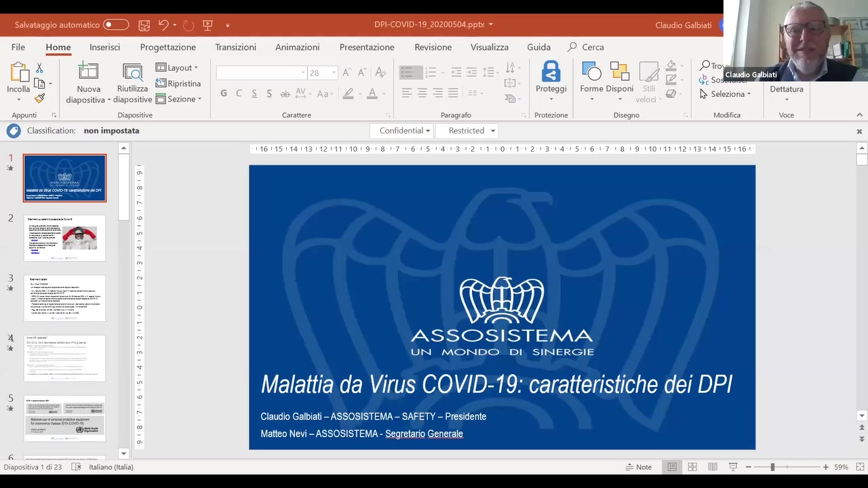Open the Sezione dropdown
Screen dimensions: 868x488
179,99
